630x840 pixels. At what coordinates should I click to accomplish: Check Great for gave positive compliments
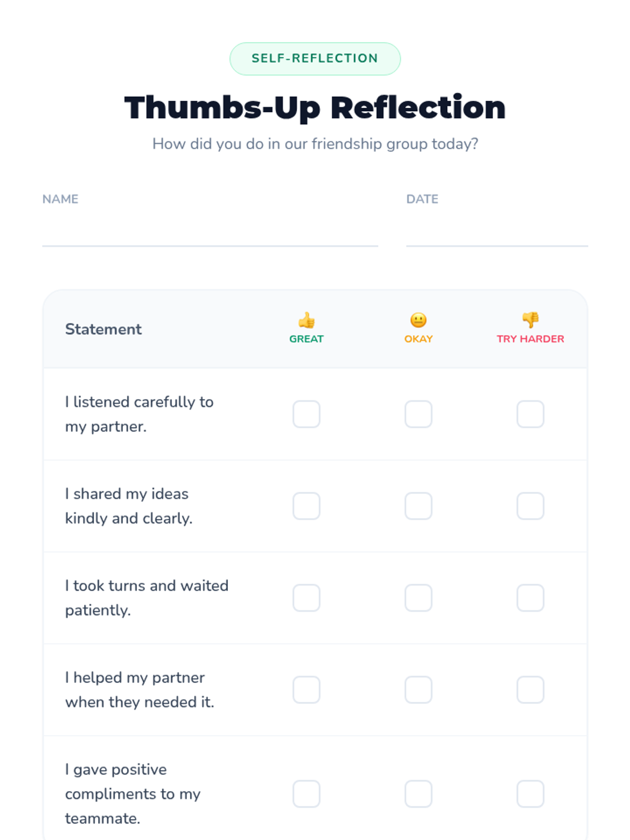[x=307, y=794]
